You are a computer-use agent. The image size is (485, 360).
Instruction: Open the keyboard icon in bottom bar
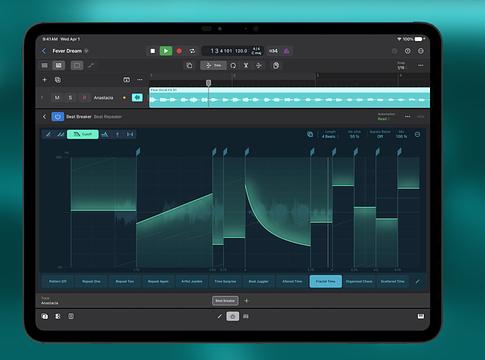(421, 316)
